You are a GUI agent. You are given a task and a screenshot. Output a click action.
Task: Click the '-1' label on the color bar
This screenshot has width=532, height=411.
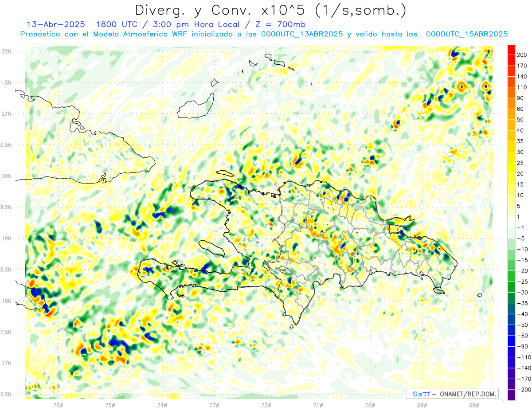coord(521,227)
